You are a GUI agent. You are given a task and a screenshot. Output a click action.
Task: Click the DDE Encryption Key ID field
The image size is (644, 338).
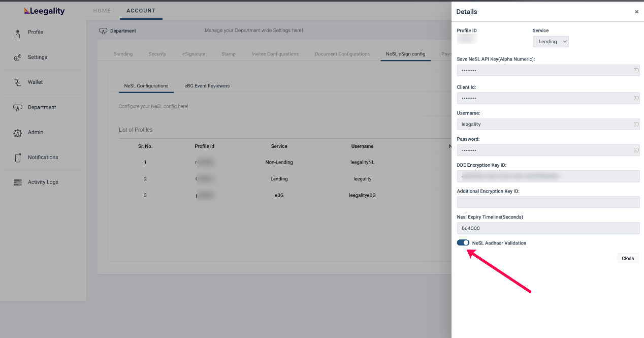pyautogui.click(x=549, y=176)
